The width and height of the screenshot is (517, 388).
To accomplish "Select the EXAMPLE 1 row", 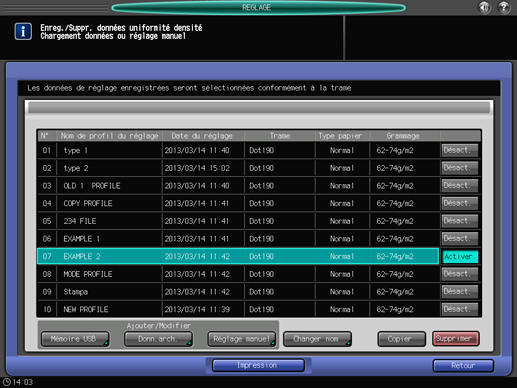I will pos(238,239).
